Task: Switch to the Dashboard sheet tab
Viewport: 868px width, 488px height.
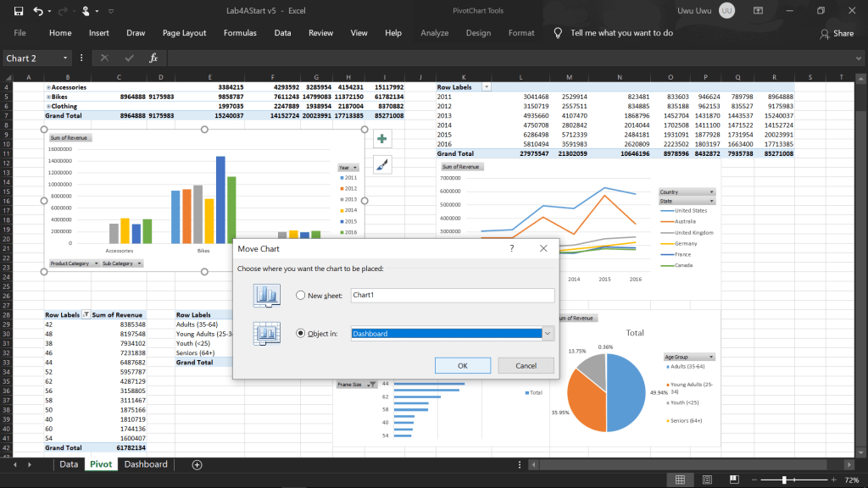Action: point(146,464)
